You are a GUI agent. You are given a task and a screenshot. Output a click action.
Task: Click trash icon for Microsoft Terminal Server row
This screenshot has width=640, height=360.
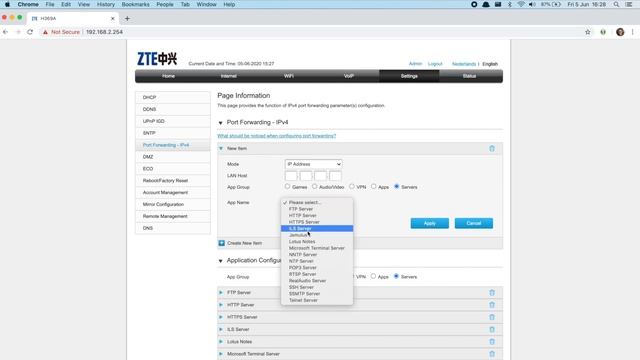pyautogui.click(x=492, y=354)
